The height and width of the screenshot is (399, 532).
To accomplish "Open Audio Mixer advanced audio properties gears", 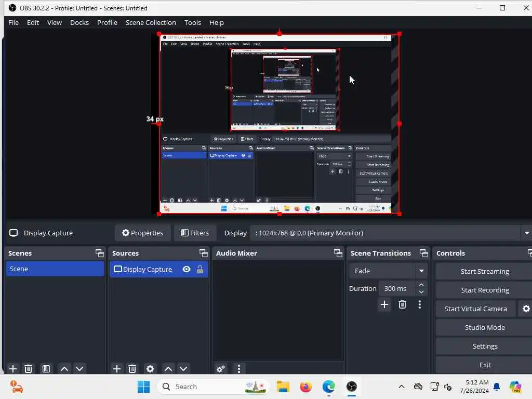I will 221,369.
